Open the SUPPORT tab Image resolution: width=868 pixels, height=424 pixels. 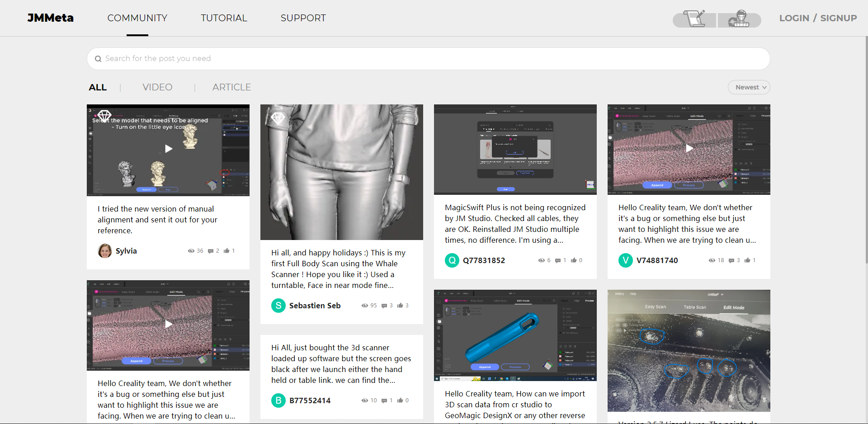(x=303, y=18)
